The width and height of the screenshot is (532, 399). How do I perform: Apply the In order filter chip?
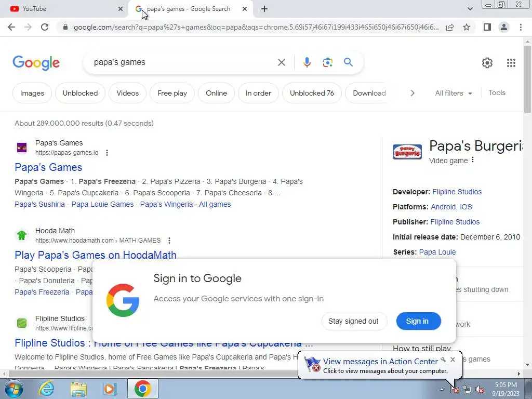pyautogui.click(x=258, y=93)
